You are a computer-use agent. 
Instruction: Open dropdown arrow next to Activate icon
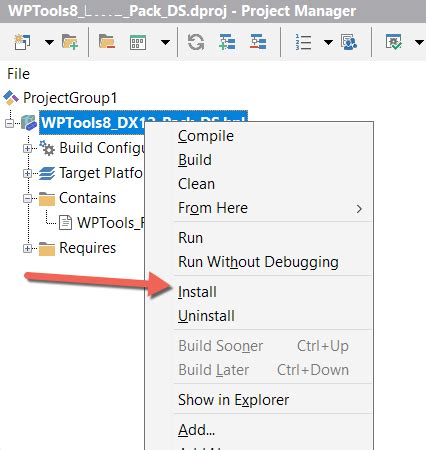pos(49,42)
